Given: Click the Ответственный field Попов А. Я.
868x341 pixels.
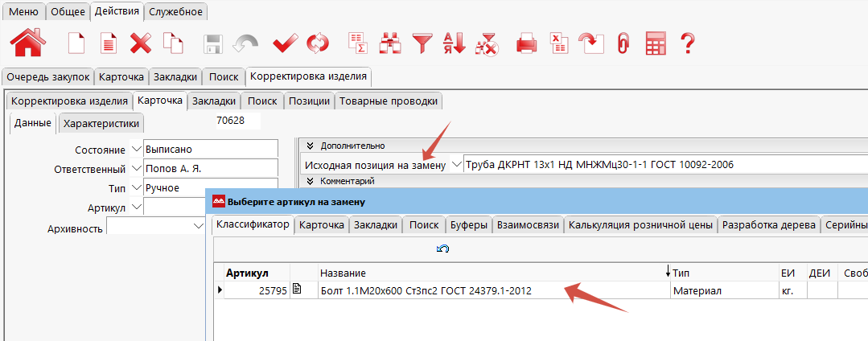Looking at the screenshot, I should 210,168.
